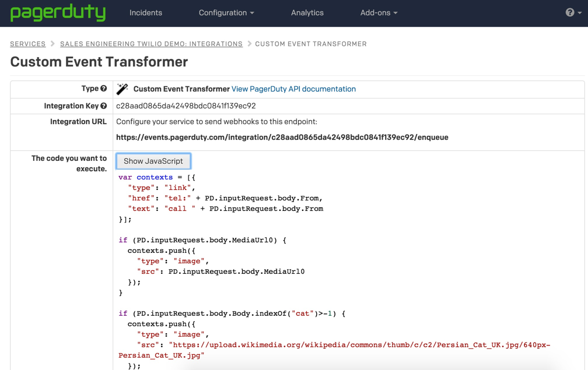Expand the Add-ons dropdown menu
Image resolution: width=588 pixels, height=370 pixels.
coord(379,13)
